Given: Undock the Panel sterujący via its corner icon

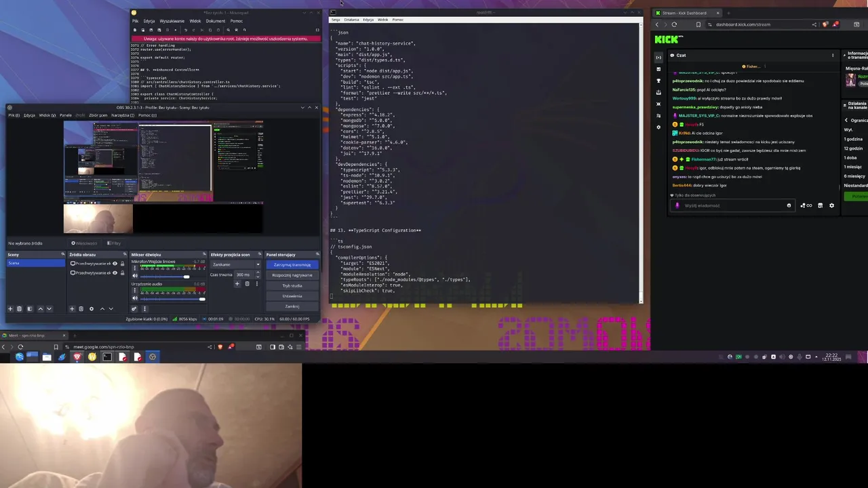Looking at the screenshot, I should pyautogui.click(x=317, y=254).
